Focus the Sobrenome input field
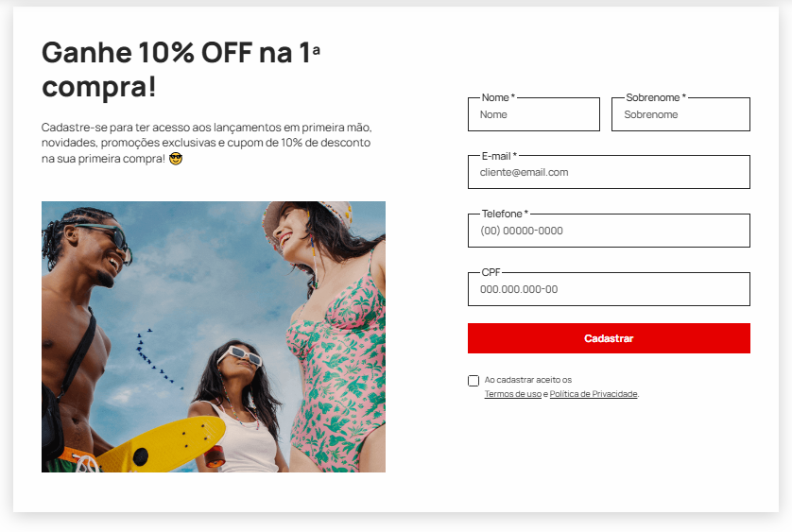Screen dimensions: 792x532 pos(680,114)
